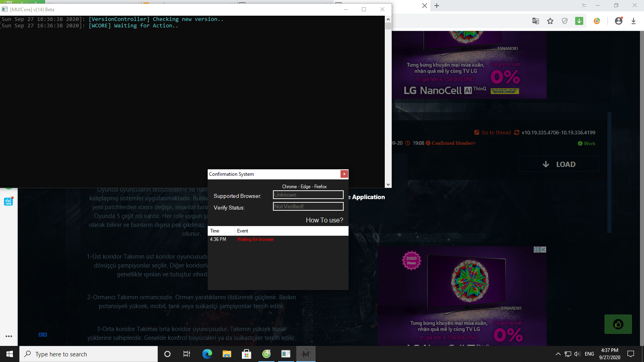This screenshot has width=644, height=362.
Task: Change ENG input language in tray
Action: click(589, 354)
